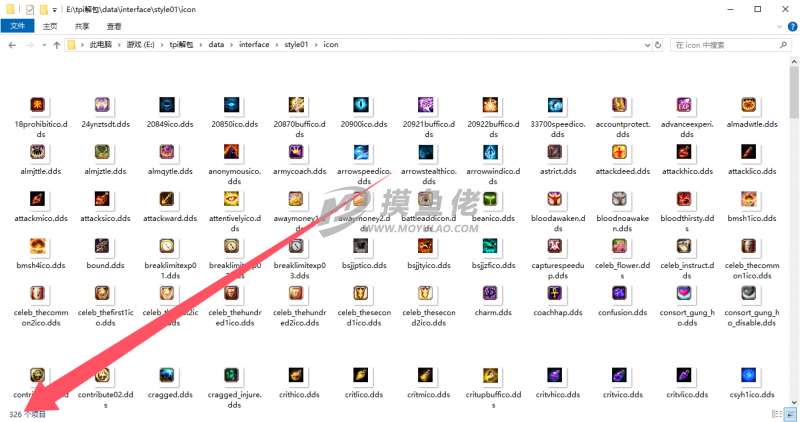
Task: Select the beanico.dds file icon
Action: (x=490, y=199)
